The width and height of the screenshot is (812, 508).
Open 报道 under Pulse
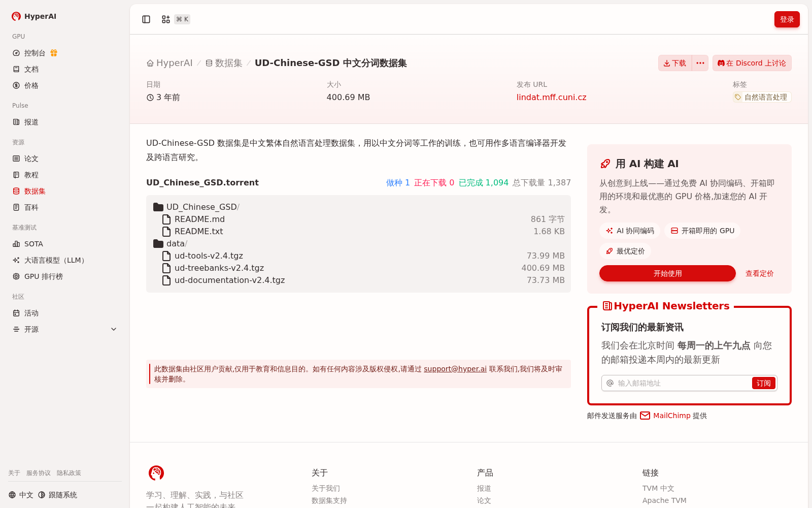tap(65, 122)
